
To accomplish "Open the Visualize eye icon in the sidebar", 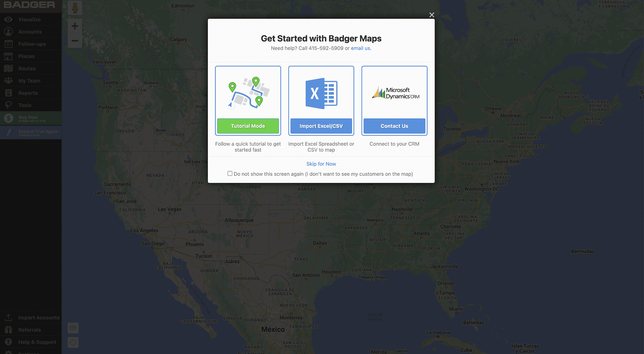I will tap(8, 19).
